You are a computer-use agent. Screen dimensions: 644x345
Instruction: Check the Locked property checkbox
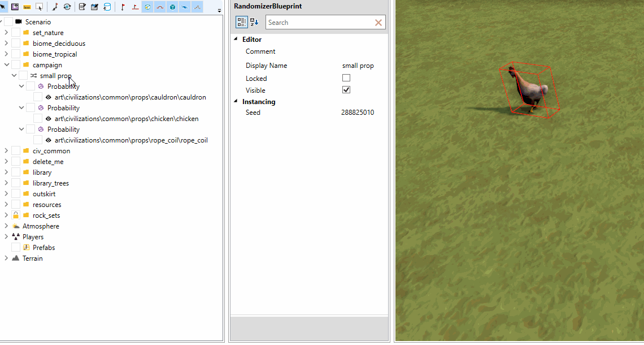tap(346, 78)
